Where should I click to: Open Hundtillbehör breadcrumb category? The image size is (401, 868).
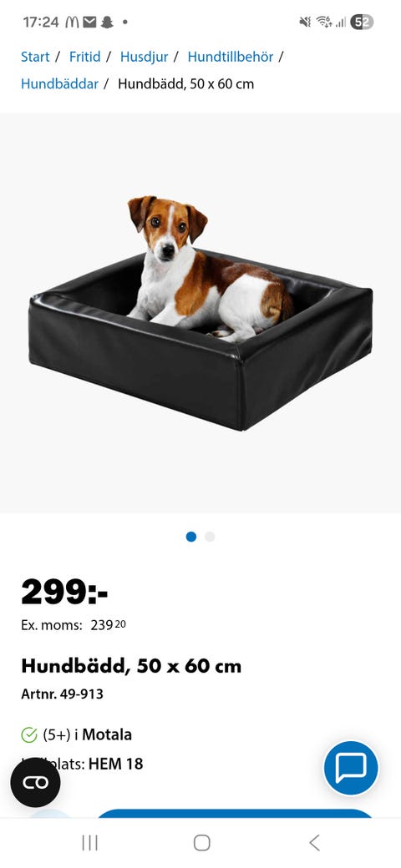(231, 57)
